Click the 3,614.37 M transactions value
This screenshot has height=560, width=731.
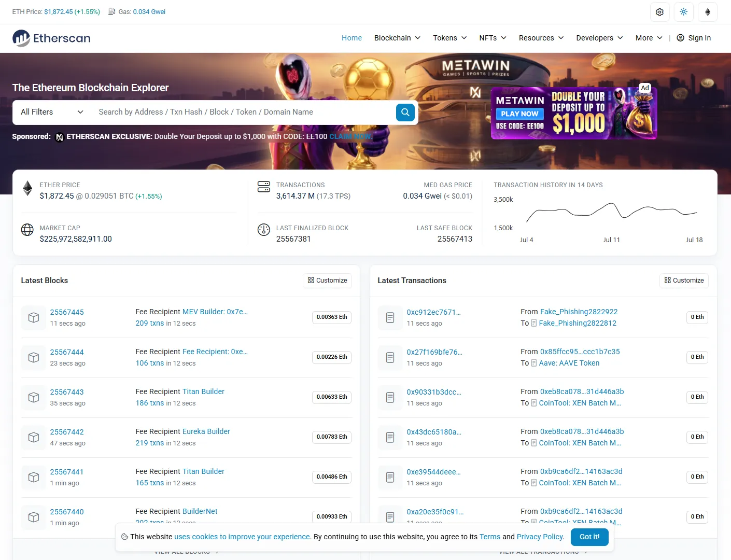click(296, 196)
